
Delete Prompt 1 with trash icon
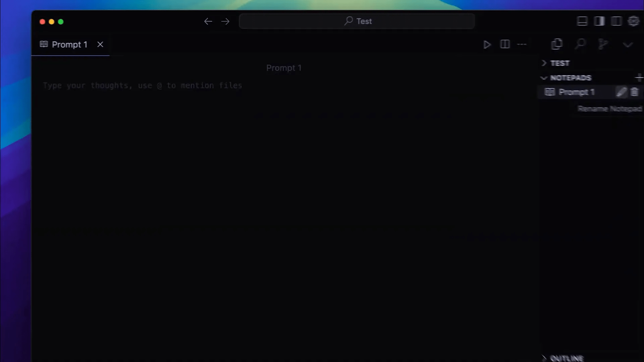pos(635,92)
